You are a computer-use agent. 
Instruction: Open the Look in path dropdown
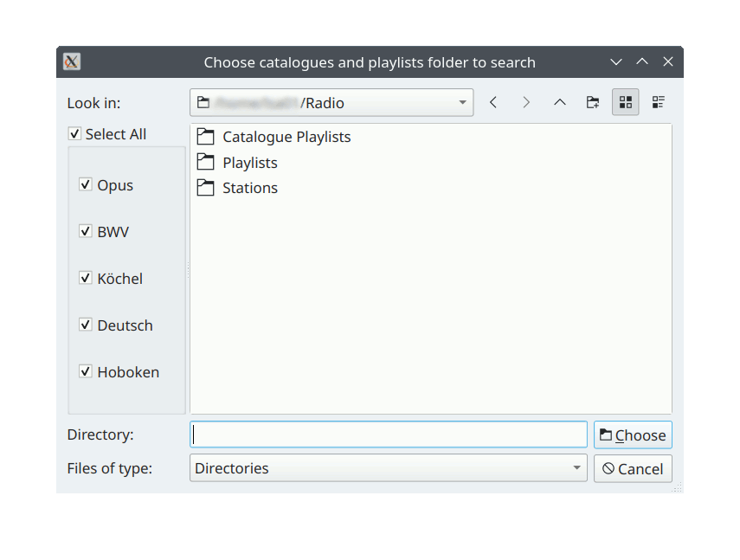tap(331, 102)
